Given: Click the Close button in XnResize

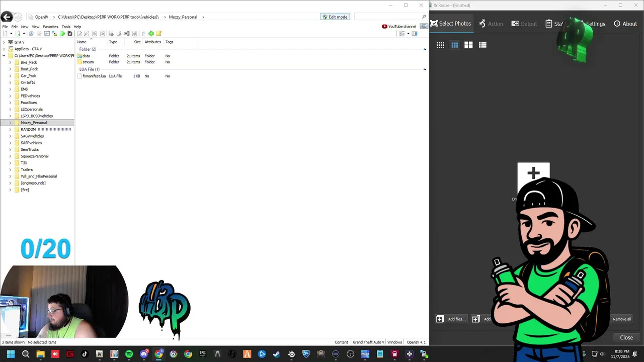Looking at the screenshot, I should pyautogui.click(x=626, y=337).
